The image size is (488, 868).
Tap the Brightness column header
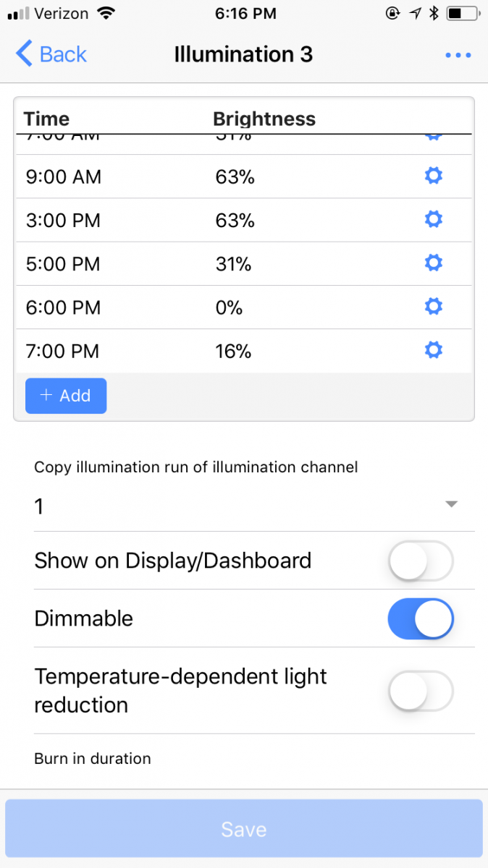264,119
